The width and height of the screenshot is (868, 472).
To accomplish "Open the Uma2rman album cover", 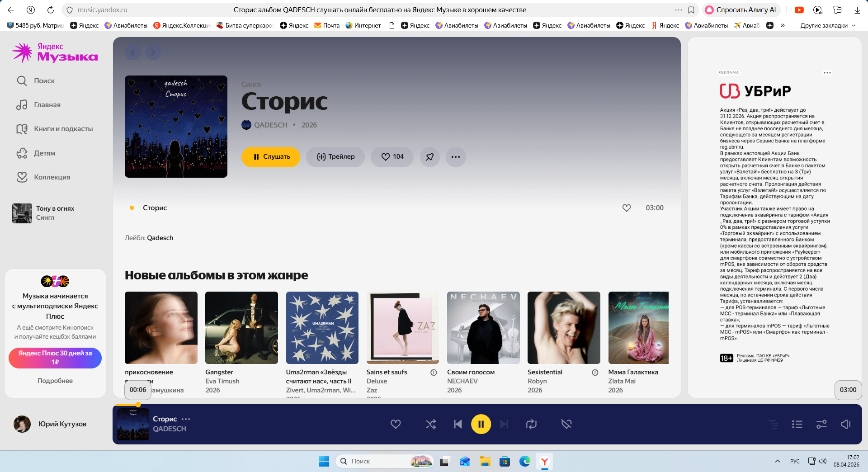I will pyautogui.click(x=322, y=328).
